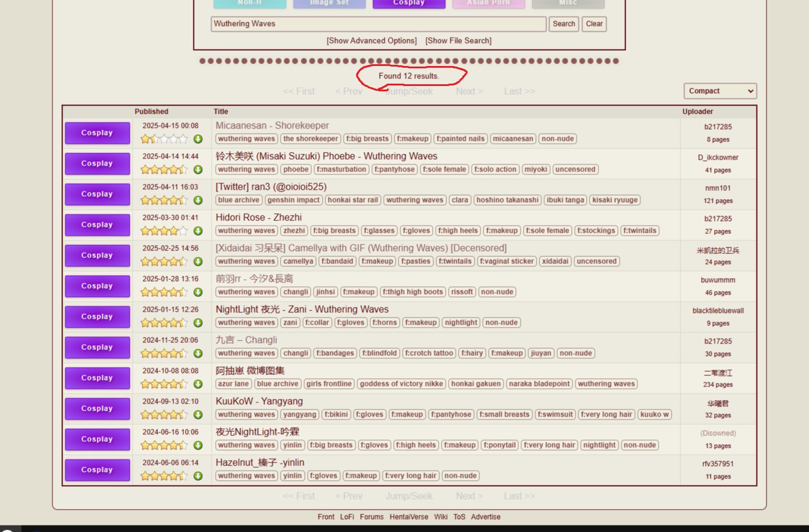This screenshot has height=532, width=809.
Task: Click the 'Last >>' link below the results table
Action: pos(519,496)
